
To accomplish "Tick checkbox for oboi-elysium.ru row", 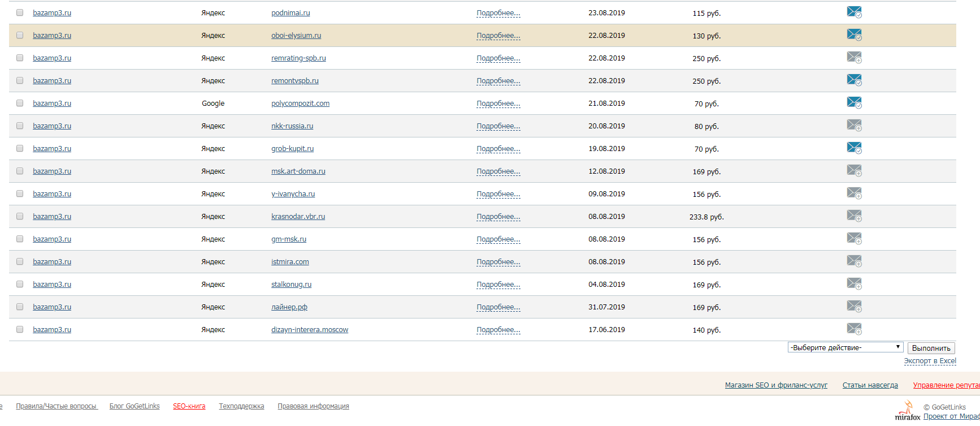I will (x=20, y=35).
